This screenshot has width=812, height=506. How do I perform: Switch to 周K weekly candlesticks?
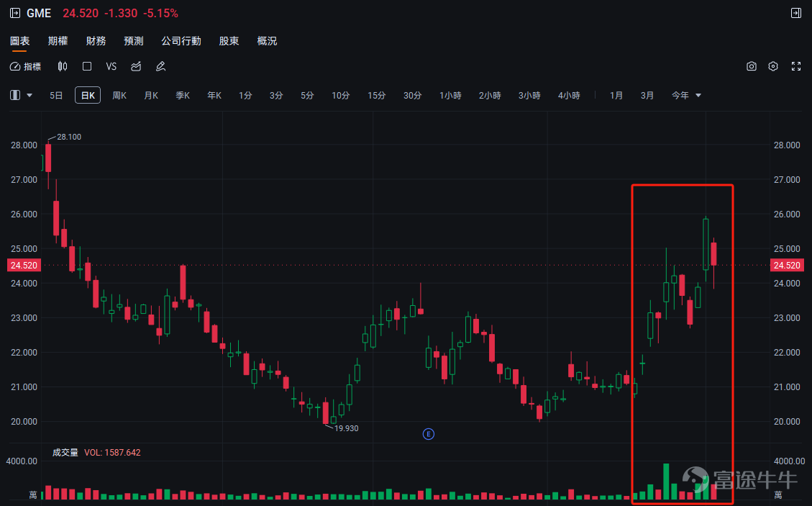coord(119,96)
